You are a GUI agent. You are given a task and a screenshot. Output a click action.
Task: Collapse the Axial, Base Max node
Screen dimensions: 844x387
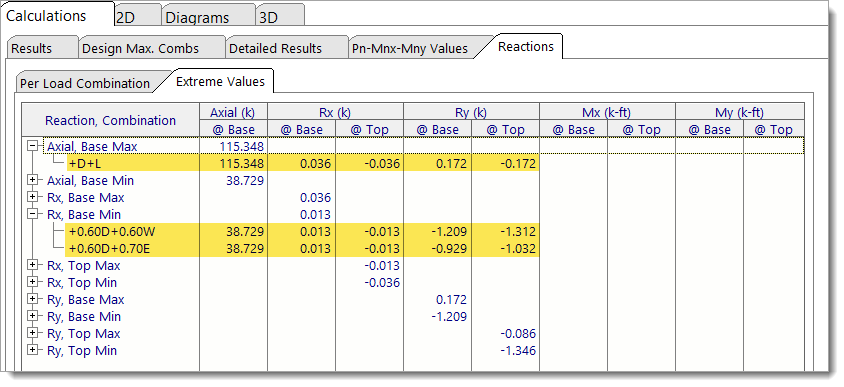(33, 146)
